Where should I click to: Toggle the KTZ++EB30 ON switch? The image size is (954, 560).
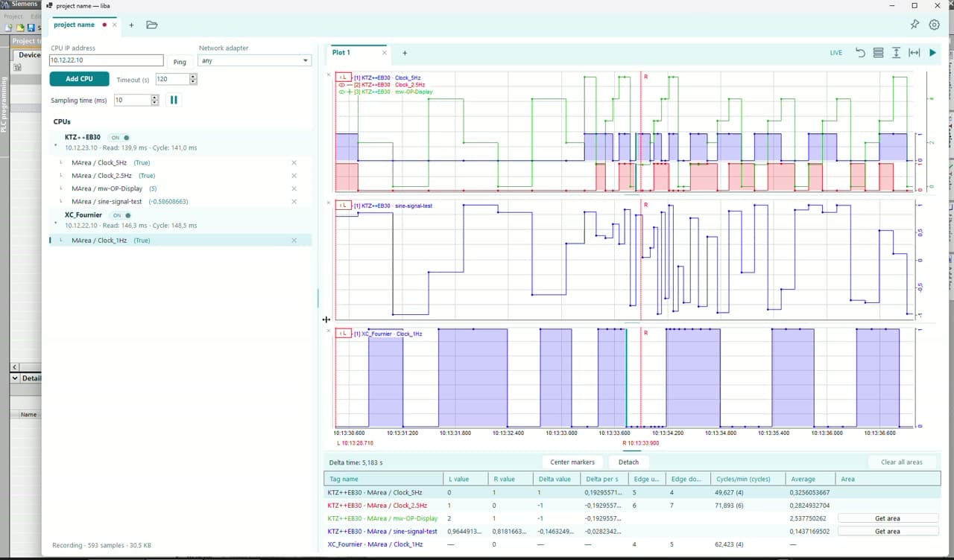(x=119, y=138)
